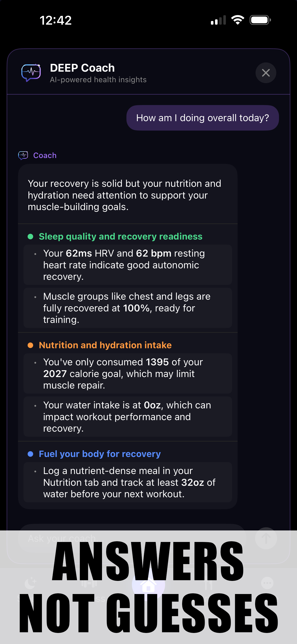
Task: Select the water intake 0oz card
Action: (128, 416)
